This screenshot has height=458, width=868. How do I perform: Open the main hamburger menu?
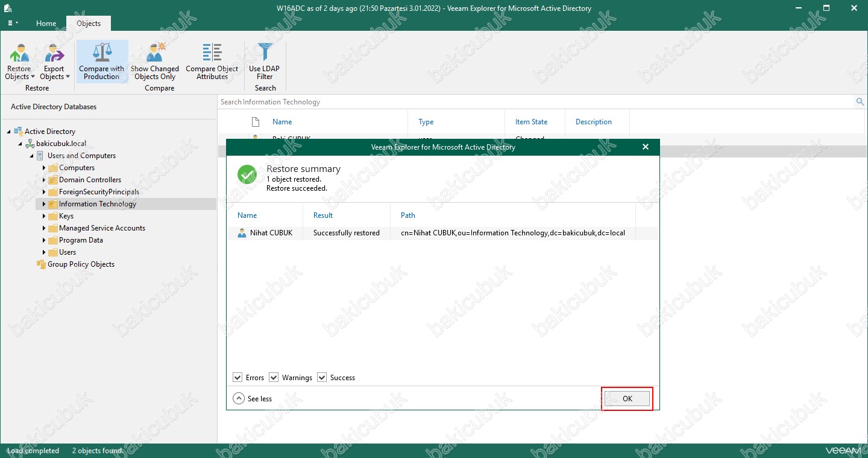coord(13,24)
